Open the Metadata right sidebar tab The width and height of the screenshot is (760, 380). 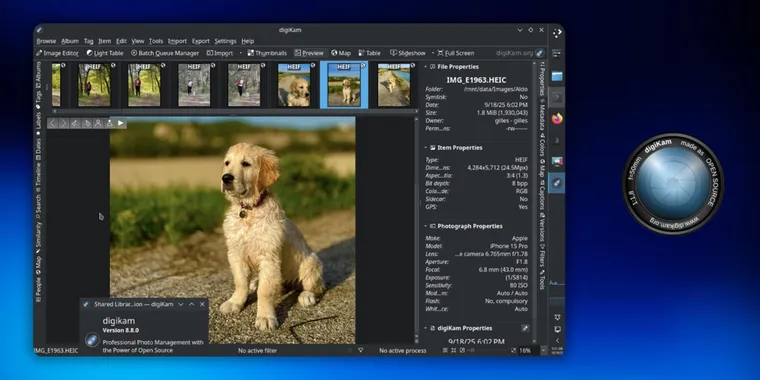[542, 115]
